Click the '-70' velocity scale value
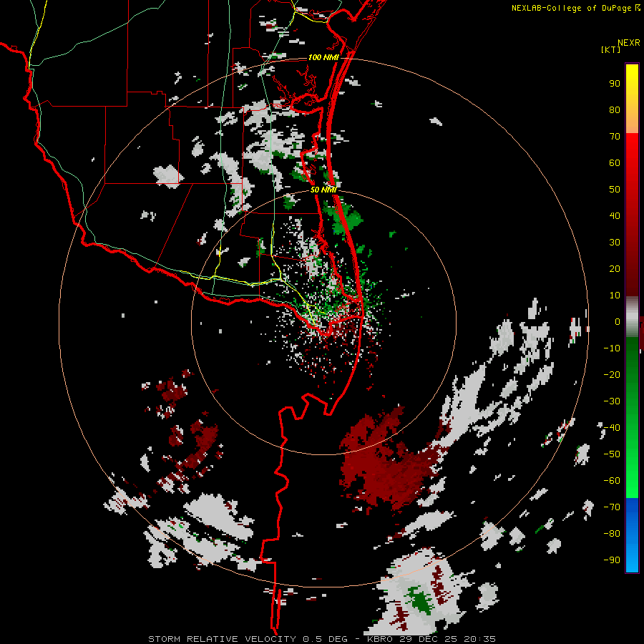This screenshot has width=644, height=644. coord(612,507)
